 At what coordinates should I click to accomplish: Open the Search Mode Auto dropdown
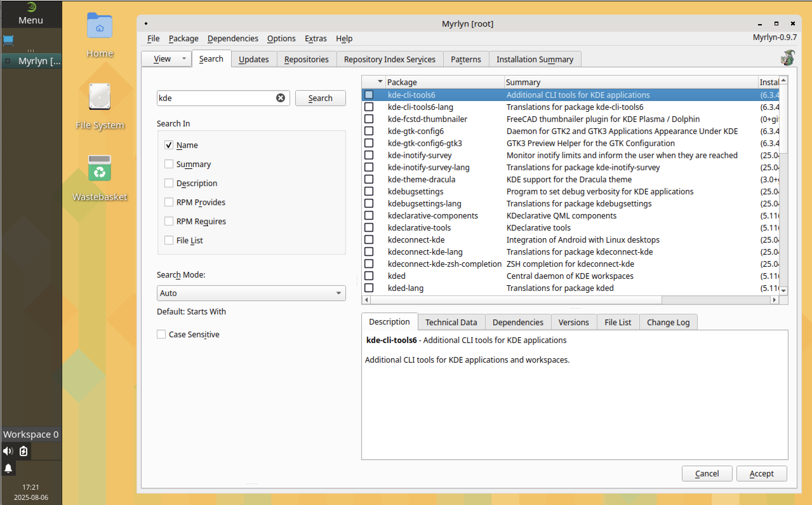click(251, 293)
